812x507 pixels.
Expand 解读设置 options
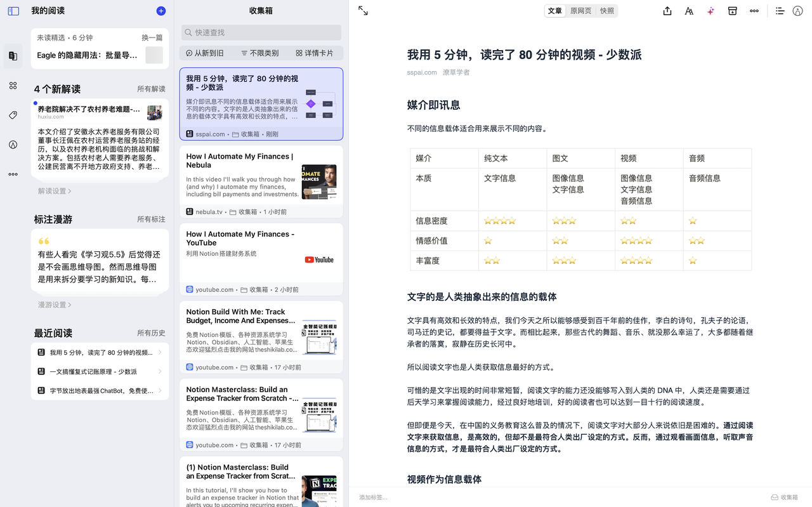coord(55,191)
